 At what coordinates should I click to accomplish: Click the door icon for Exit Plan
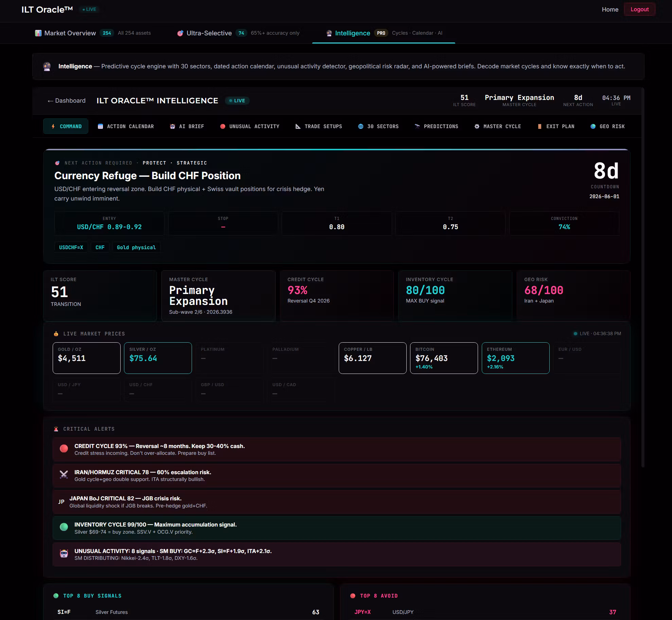point(540,126)
